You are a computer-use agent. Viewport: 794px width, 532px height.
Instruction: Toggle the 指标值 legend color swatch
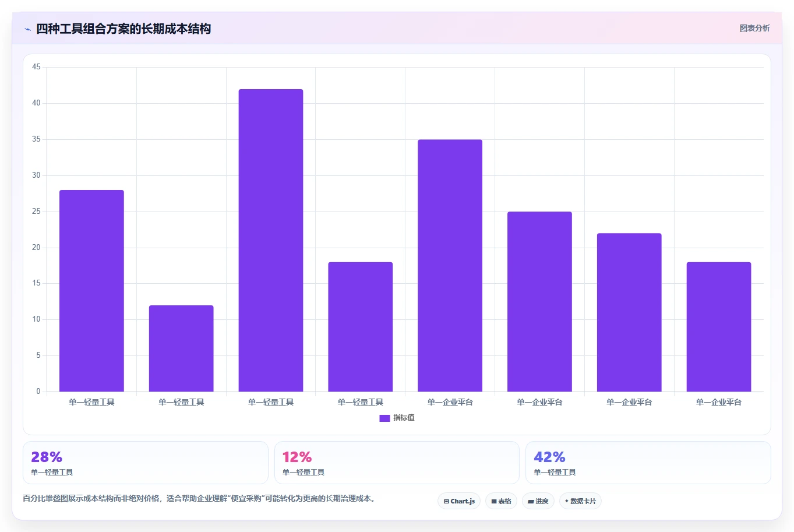click(x=384, y=418)
